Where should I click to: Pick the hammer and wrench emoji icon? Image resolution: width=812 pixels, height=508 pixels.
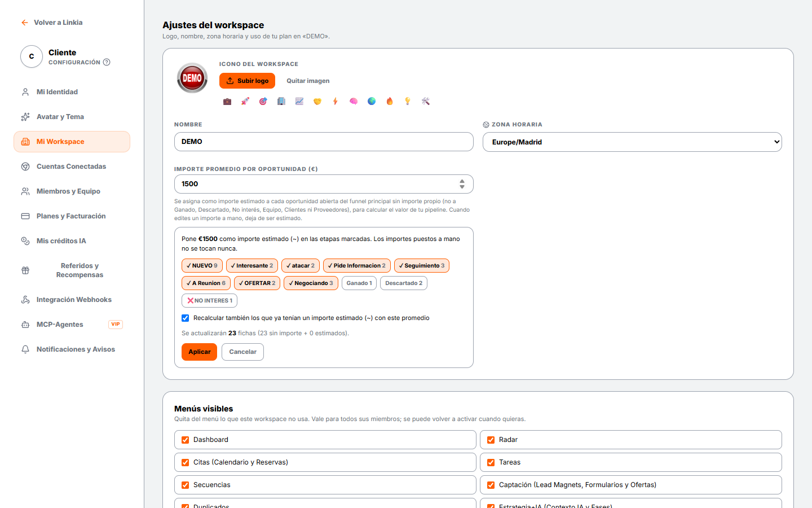click(426, 102)
